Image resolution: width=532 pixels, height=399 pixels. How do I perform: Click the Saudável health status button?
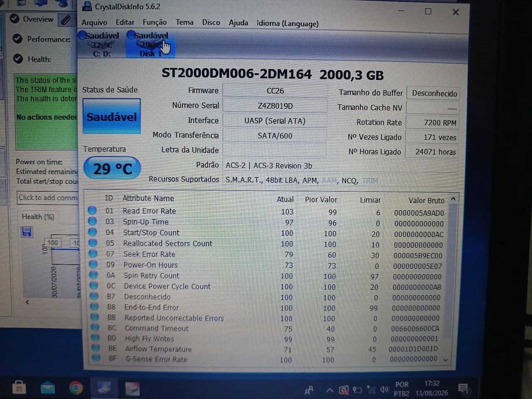[x=111, y=116]
